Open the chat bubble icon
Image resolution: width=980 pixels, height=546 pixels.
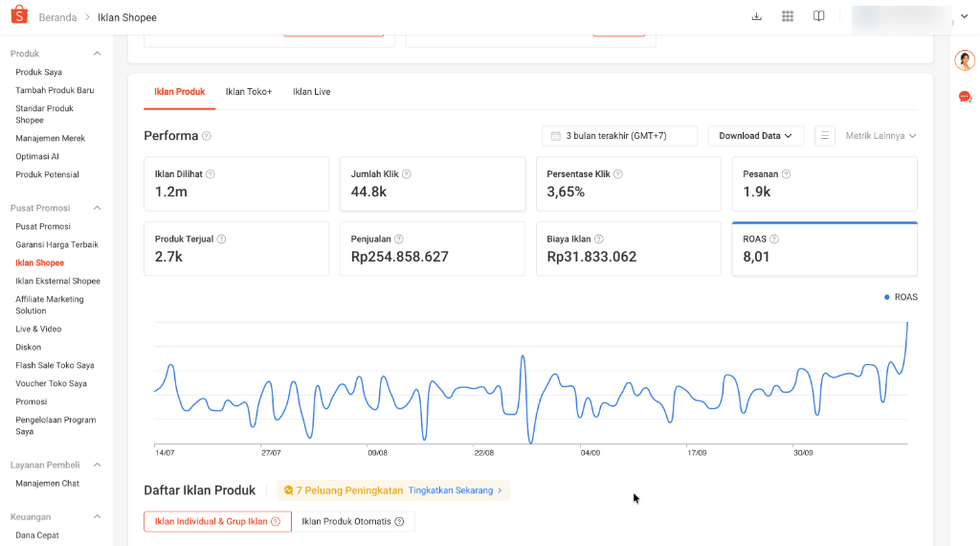(x=965, y=97)
